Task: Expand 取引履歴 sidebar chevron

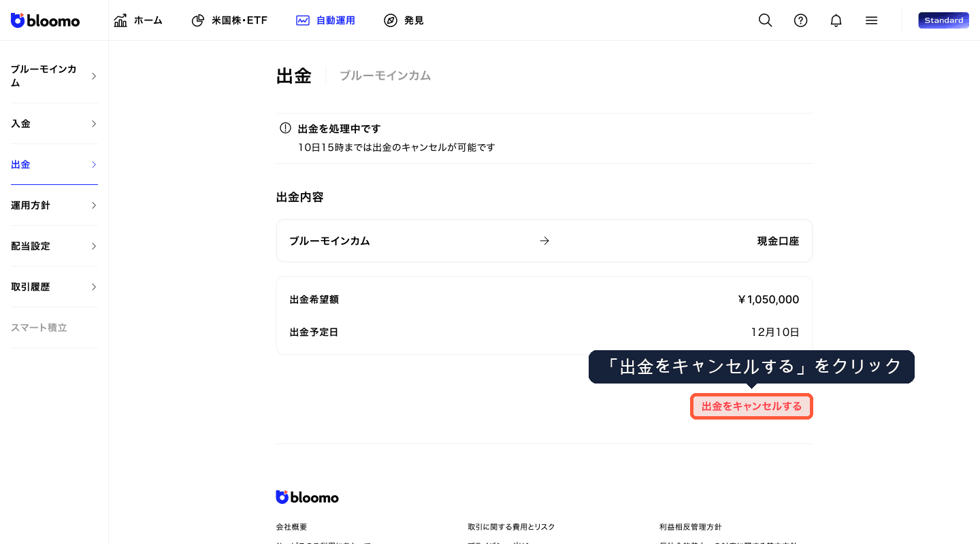Action: pos(94,287)
